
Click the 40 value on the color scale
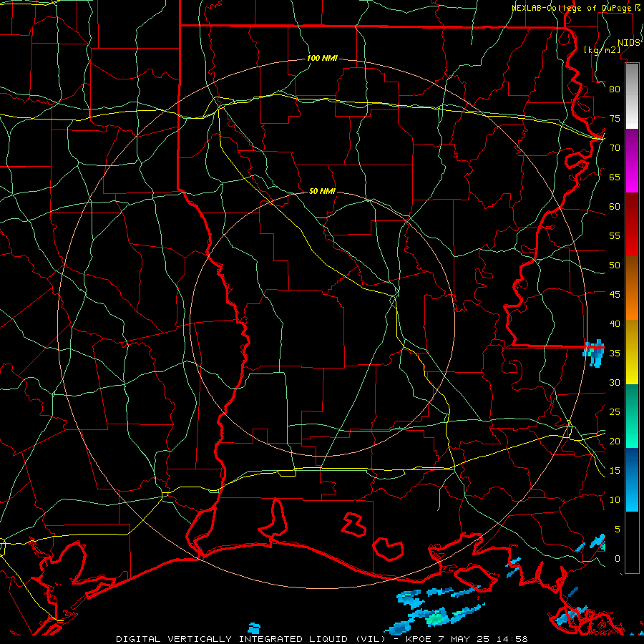(x=615, y=324)
